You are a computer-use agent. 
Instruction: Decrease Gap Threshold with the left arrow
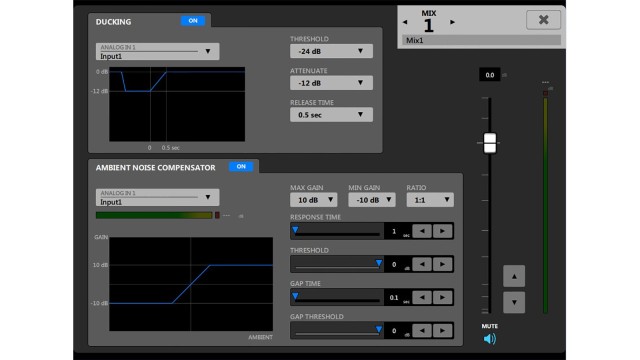[422, 331]
